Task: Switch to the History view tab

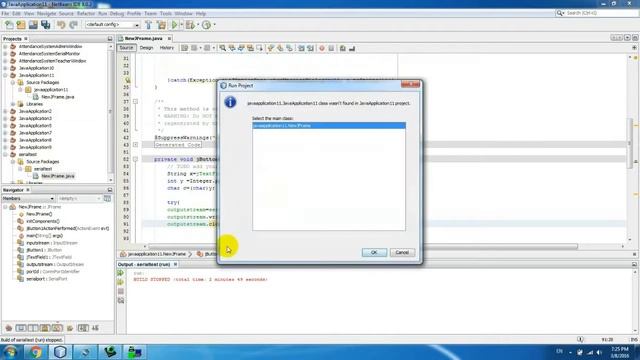Action: pyautogui.click(x=167, y=48)
